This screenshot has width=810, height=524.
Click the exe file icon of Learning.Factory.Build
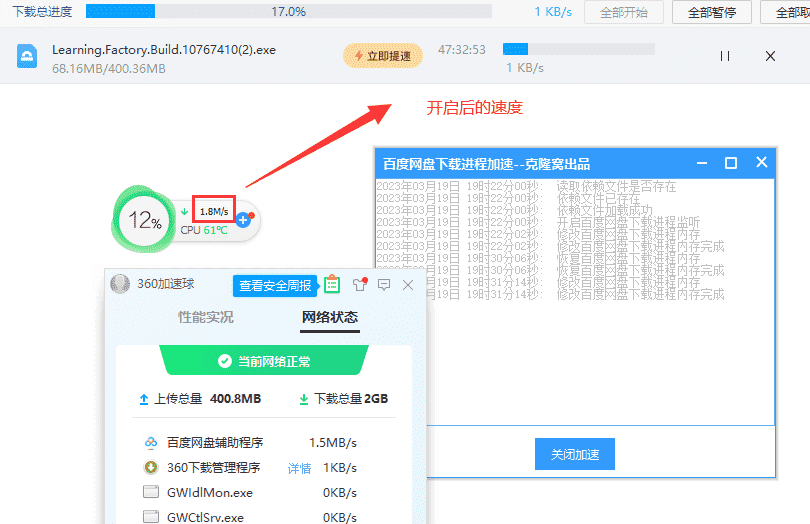tap(27, 57)
